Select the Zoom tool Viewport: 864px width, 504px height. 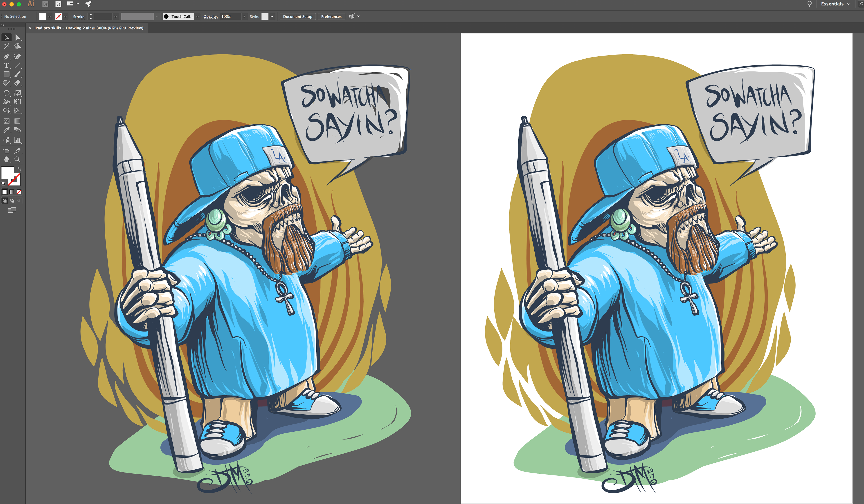pyautogui.click(x=18, y=160)
